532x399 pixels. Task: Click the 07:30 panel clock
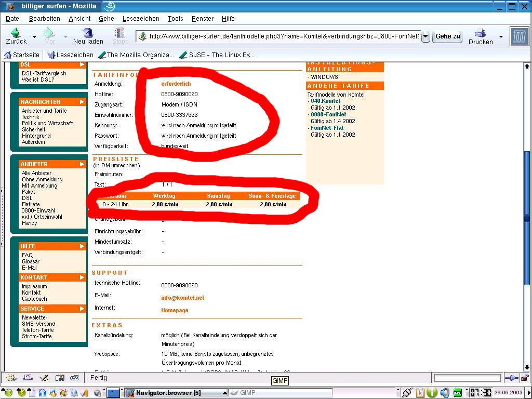[x=481, y=393]
